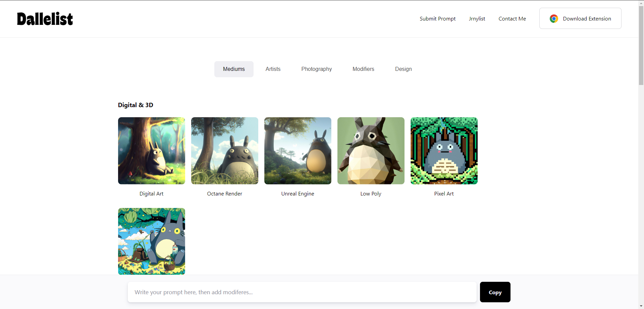Click the Unreal Engine label
The height and width of the screenshot is (309, 644).
[298, 194]
